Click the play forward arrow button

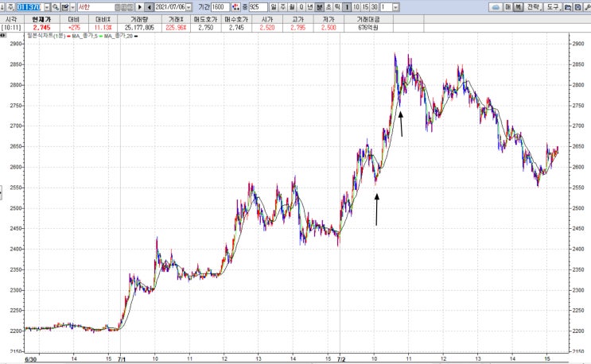click(139, 7)
